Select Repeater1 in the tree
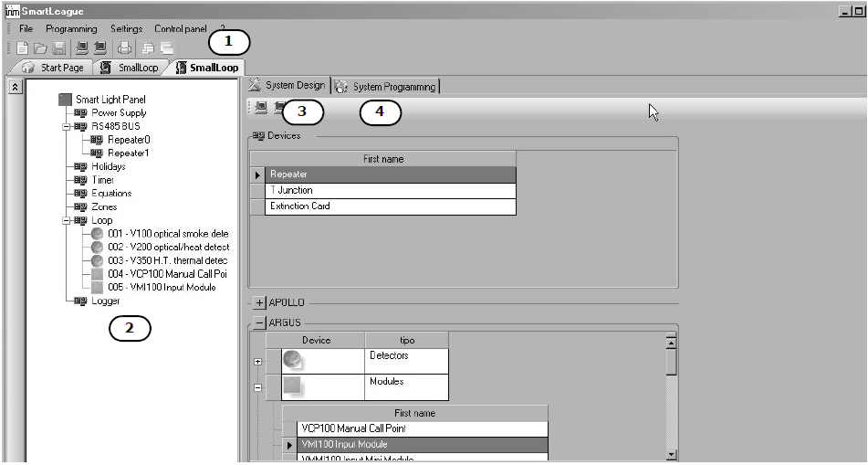868x465 pixels. (x=128, y=153)
